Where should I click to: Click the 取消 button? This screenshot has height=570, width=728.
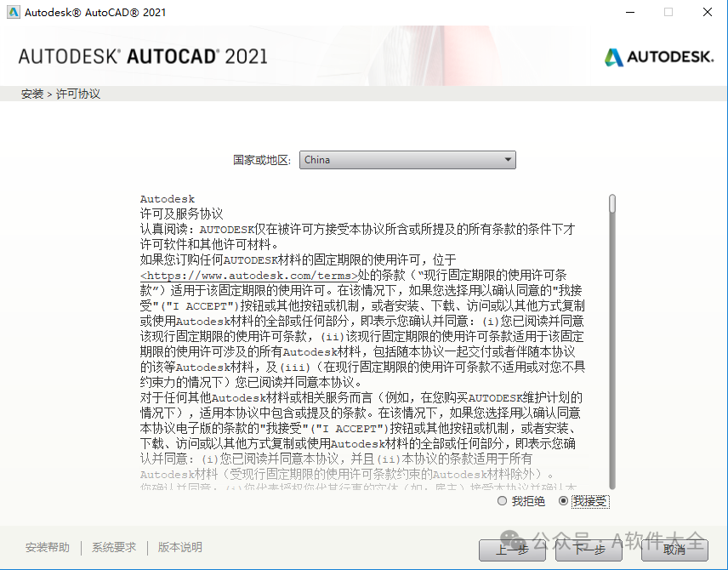(x=674, y=550)
